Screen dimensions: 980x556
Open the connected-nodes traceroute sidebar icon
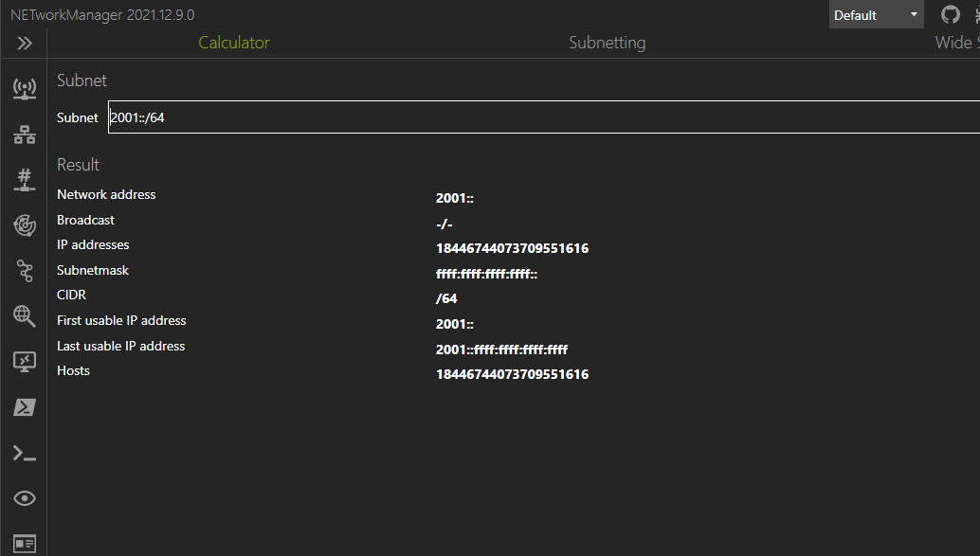[25, 271]
